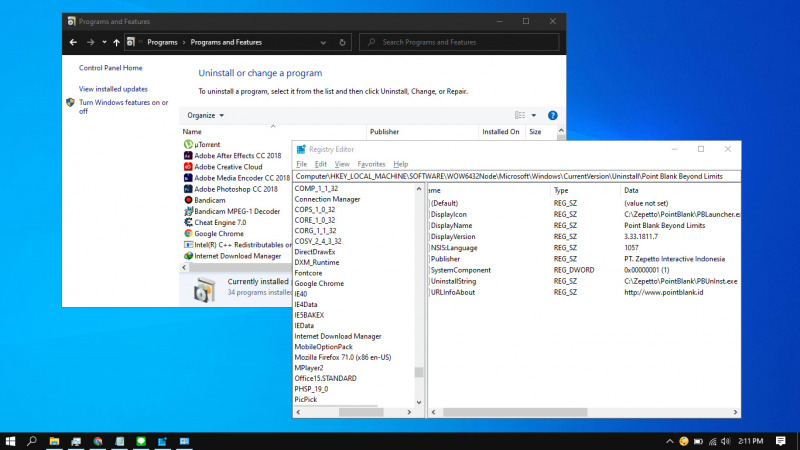Open network Wi-Fi tray icon
Screen dimensions: 800x450
pyautogui.click(x=712, y=441)
